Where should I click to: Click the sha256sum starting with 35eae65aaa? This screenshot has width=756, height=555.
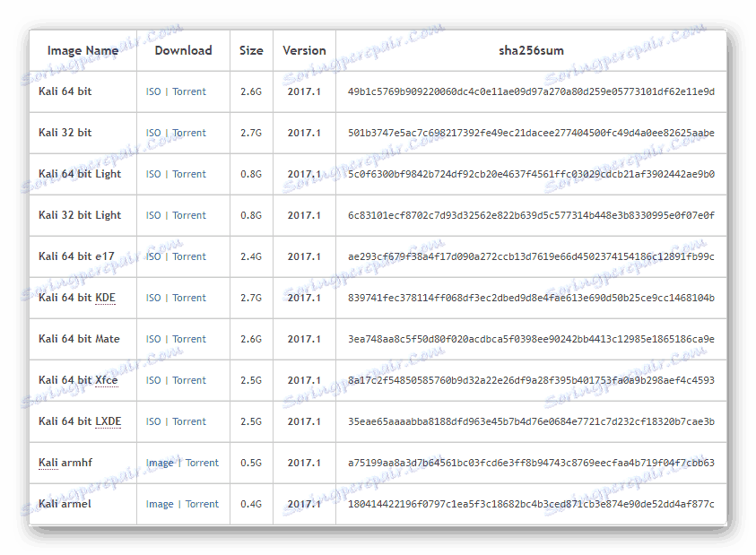click(x=531, y=421)
